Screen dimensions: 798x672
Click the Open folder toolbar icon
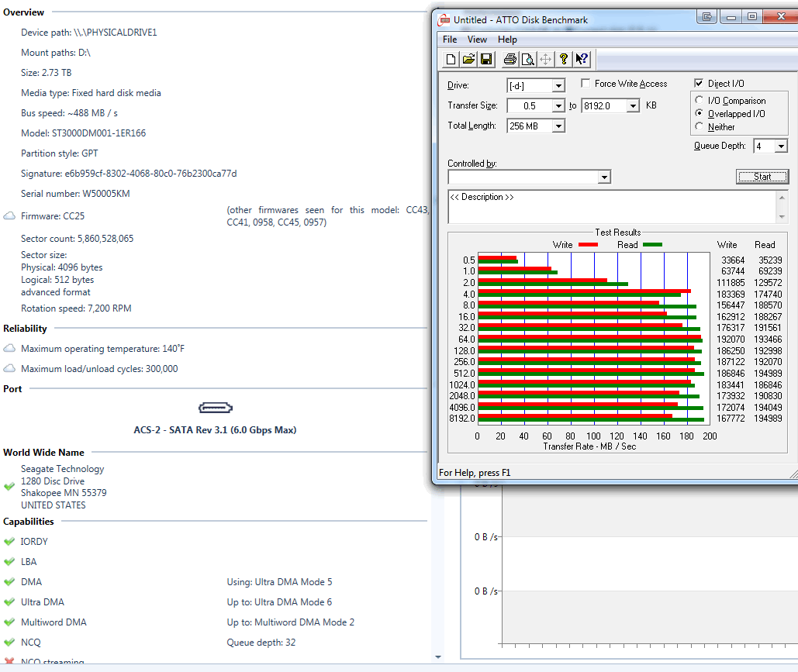point(468,60)
